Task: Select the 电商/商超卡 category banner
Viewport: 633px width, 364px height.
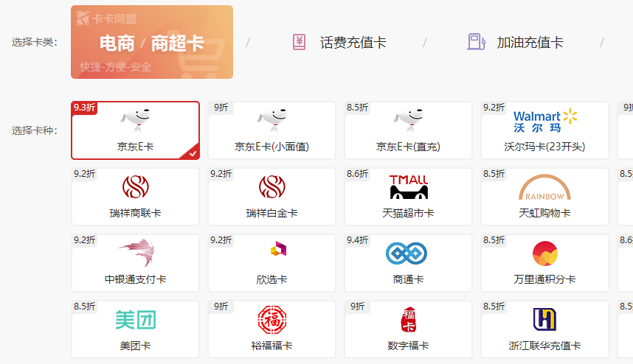Action: [x=151, y=42]
